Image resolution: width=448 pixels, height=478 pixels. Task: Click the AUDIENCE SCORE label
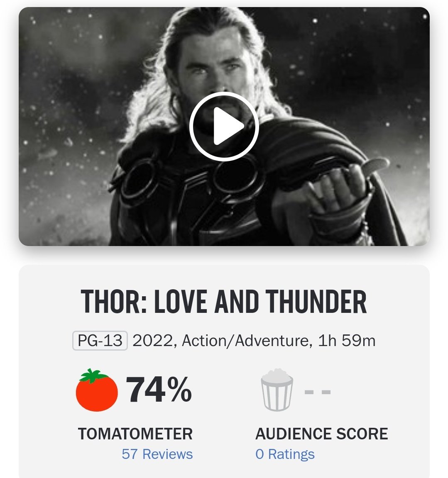[x=321, y=434]
